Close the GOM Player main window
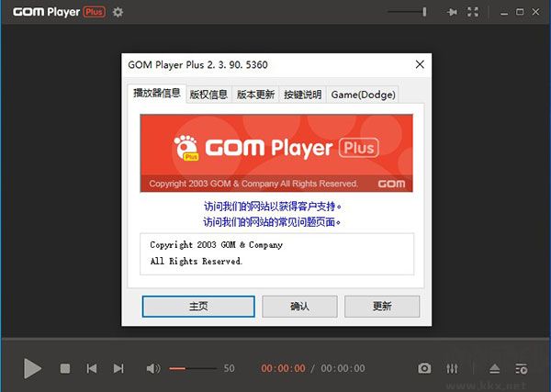 coord(536,12)
